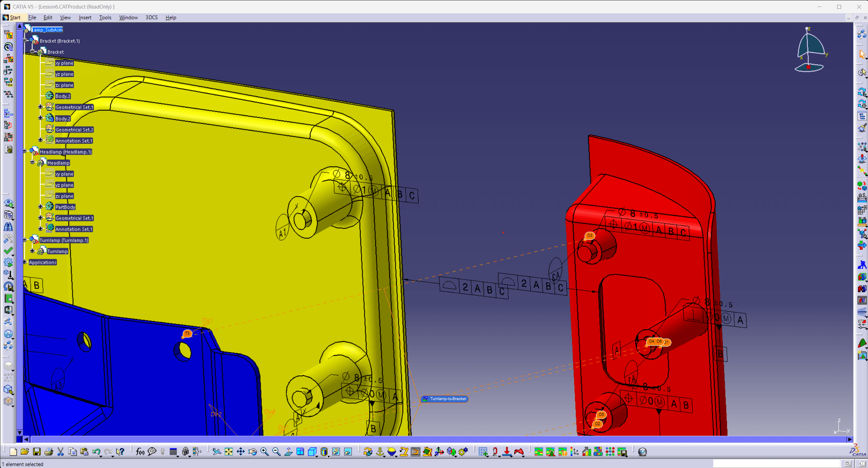This screenshot has height=468, width=868.
Task: Expand Geometrical Set.1 under Bracket
Action: (40, 107)
